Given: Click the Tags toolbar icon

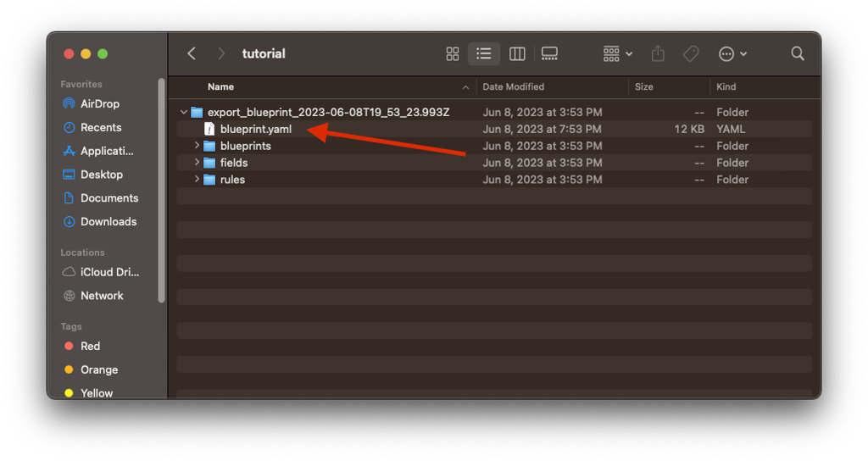Looking at the screenshot, I should 691,53.
